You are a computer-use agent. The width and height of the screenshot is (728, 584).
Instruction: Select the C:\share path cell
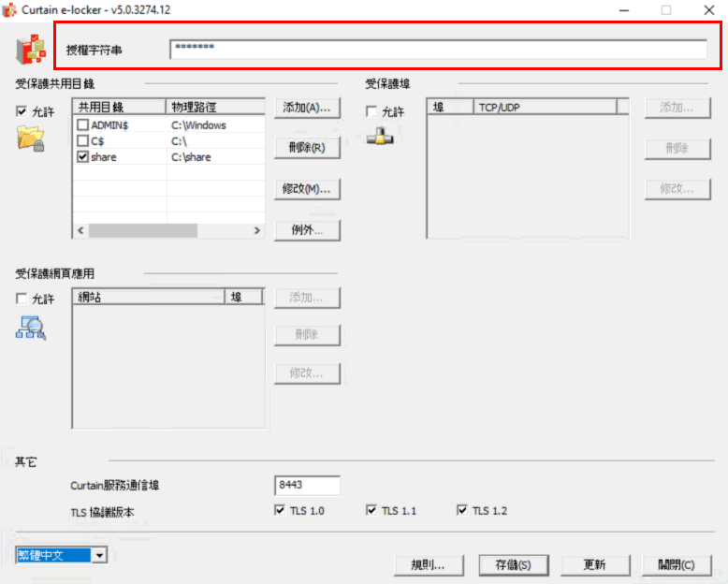click(x=191, y=157)
